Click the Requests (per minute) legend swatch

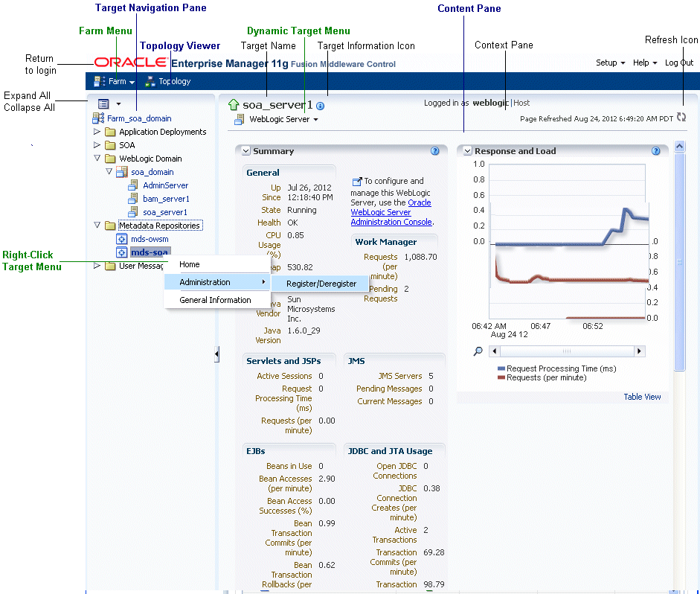(x=501, y=377)
